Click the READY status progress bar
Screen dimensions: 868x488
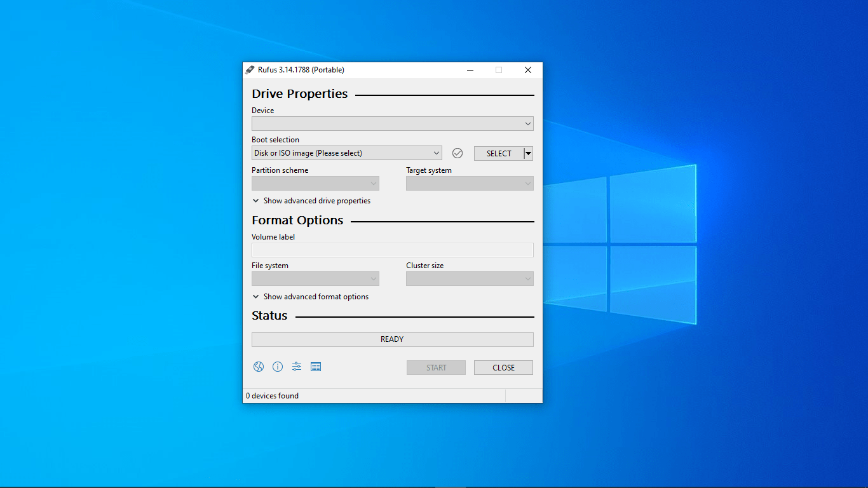[392, 339]
